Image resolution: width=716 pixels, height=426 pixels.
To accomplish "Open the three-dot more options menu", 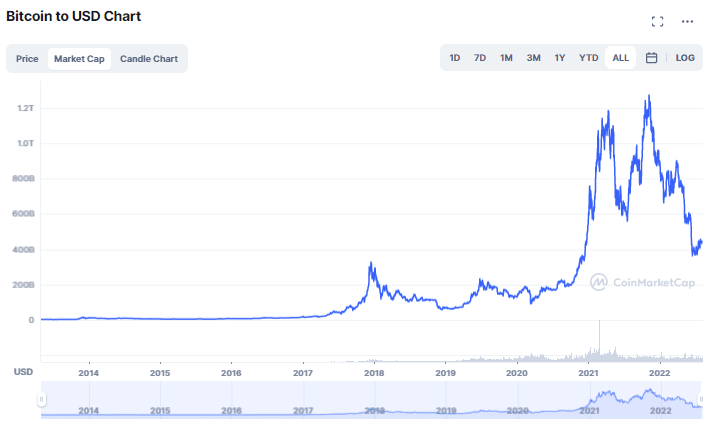I will [687, 21].
